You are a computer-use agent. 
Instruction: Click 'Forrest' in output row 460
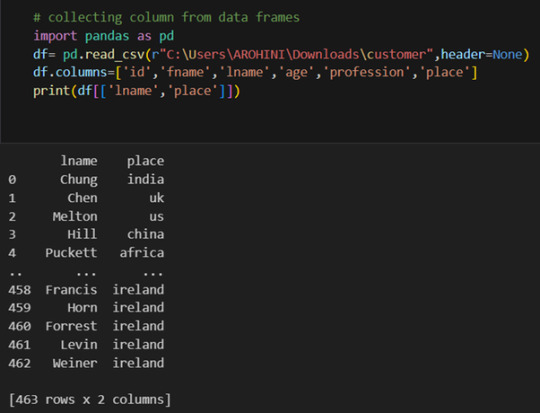point(71,326)
